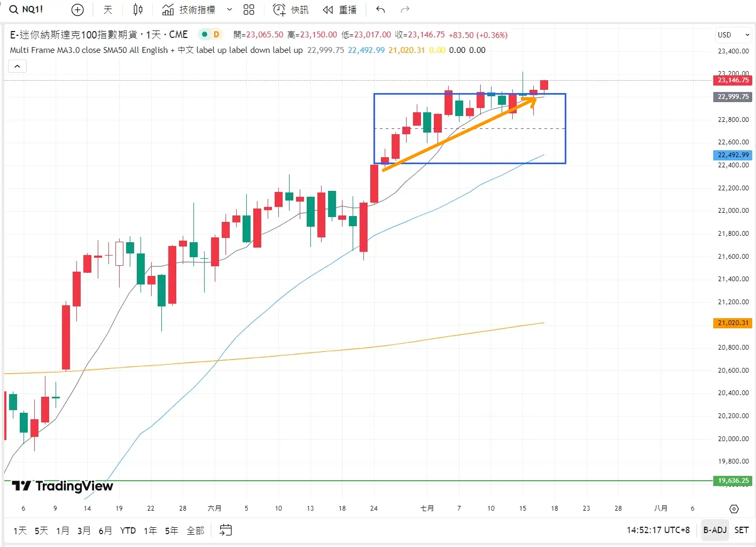Viewport: 756px width, 547px height.
Task: Create an alert with 快訊
Action: (291, 10)
